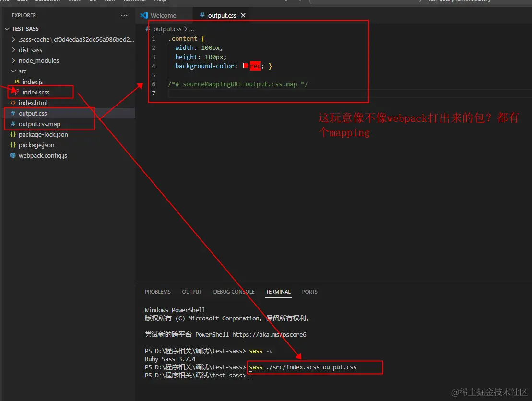
Task: Click the .content selector on line 1
Action: point(183,39)
